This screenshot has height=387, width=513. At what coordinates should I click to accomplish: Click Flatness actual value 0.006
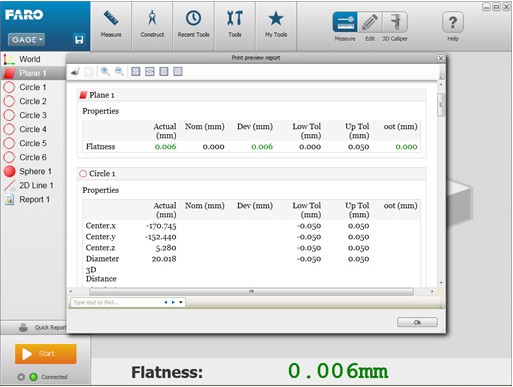165,147
